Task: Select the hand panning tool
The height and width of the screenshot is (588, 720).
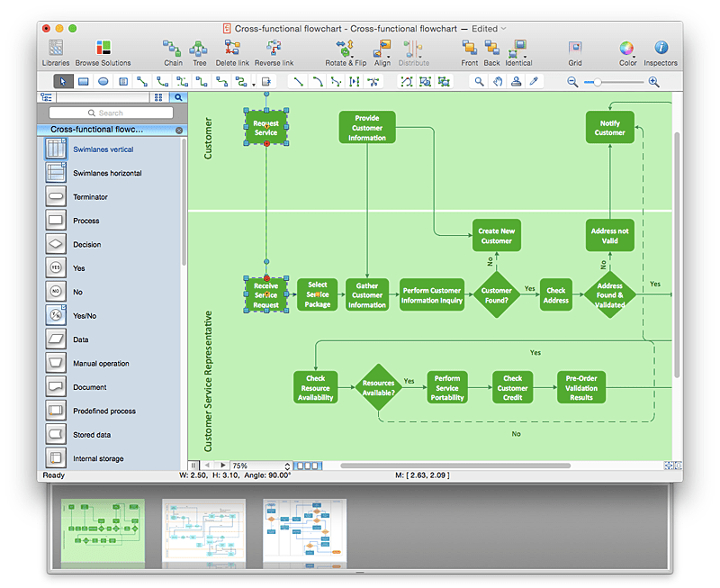Action: (498, 81)
